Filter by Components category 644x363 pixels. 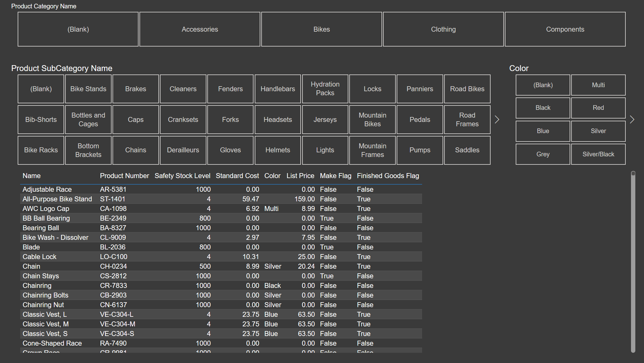pos(565,29)
